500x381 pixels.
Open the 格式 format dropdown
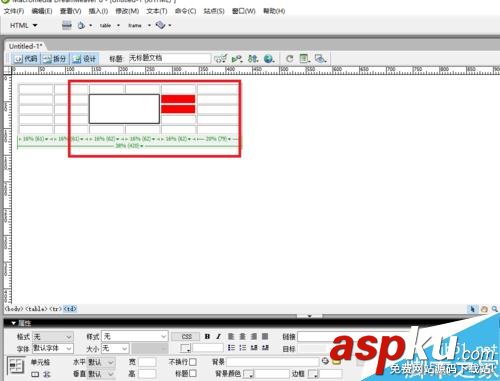[x=53, y=337]
